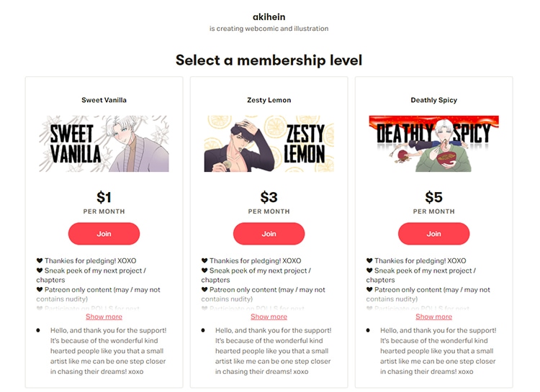
Task: Open the Sweet Vanilla banner image
Action: point(104,144)
